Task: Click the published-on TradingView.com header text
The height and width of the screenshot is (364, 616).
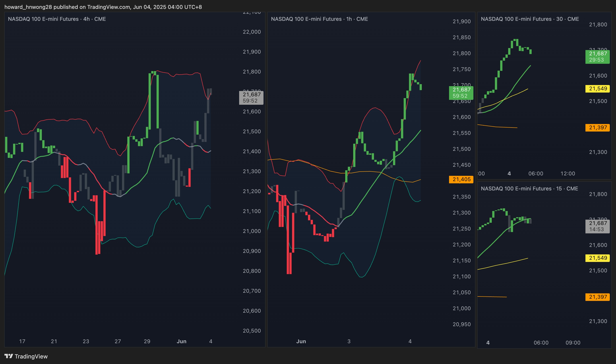Action: click(103, 7)
